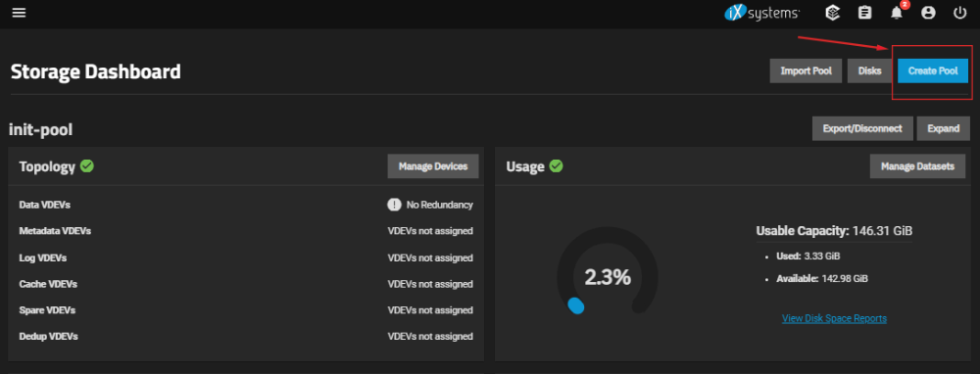This screenshot has width=980, height=374.
Task: Click the iXsystems logo
Action: click(x=761, y=13)
